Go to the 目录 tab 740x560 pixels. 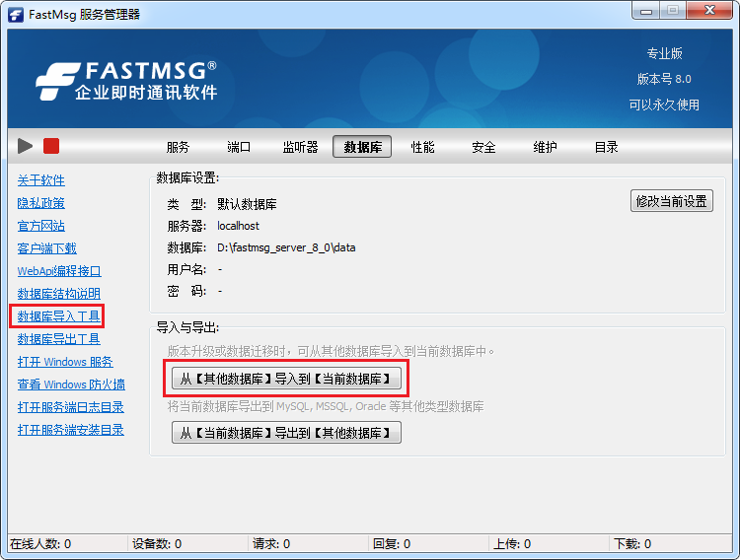(606, 147)
